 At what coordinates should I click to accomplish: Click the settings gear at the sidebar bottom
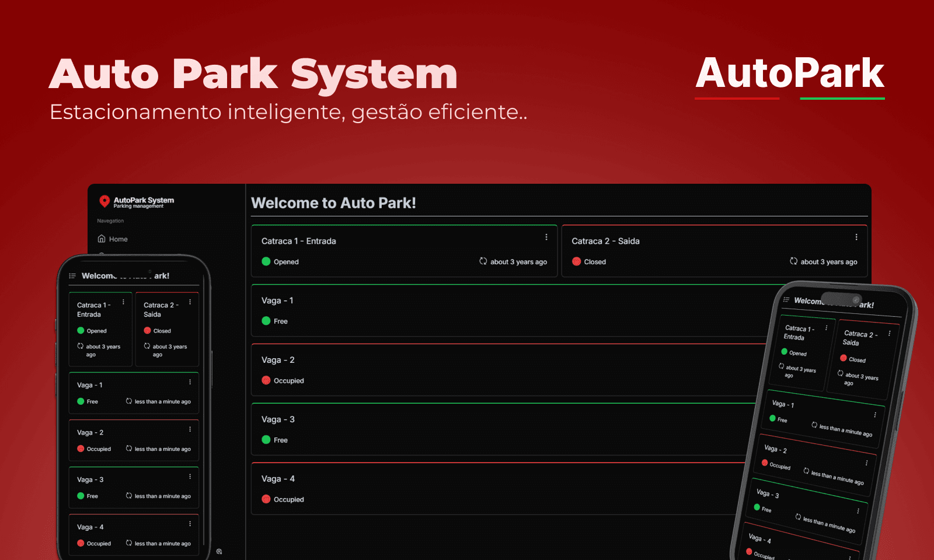[x=219, y=551]
